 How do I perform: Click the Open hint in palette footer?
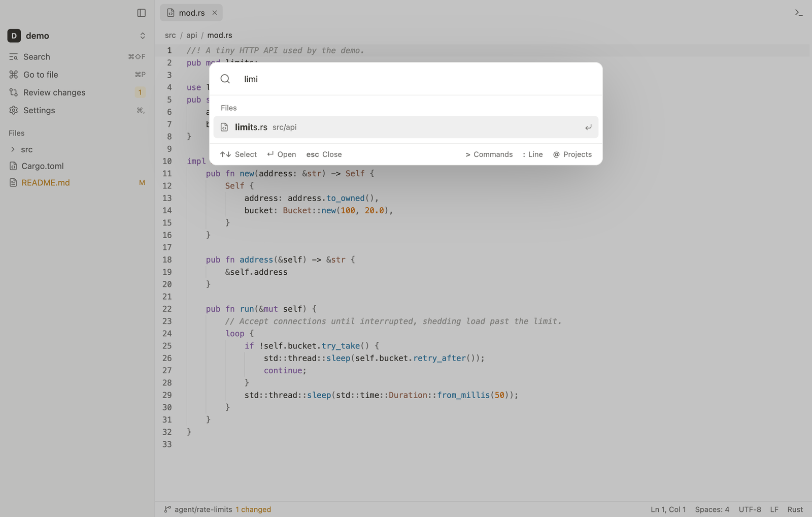tap(282, 154)
